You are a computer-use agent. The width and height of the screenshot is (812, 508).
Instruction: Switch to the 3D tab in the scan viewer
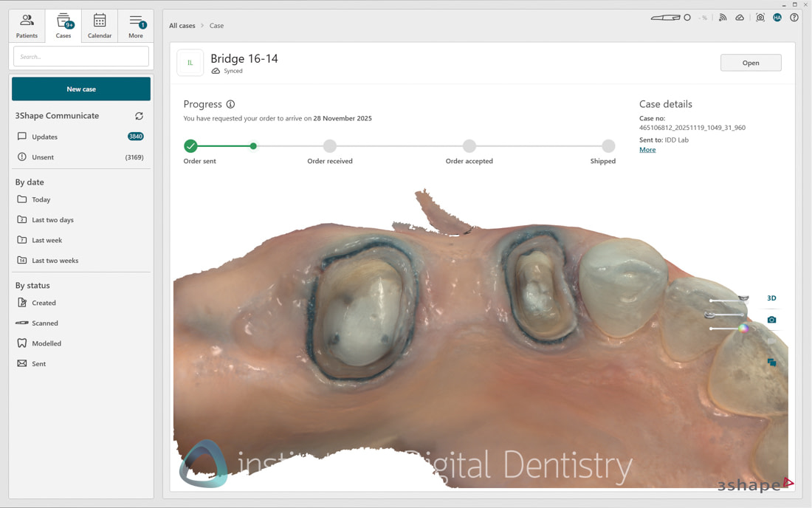click(x=771, y=298)
